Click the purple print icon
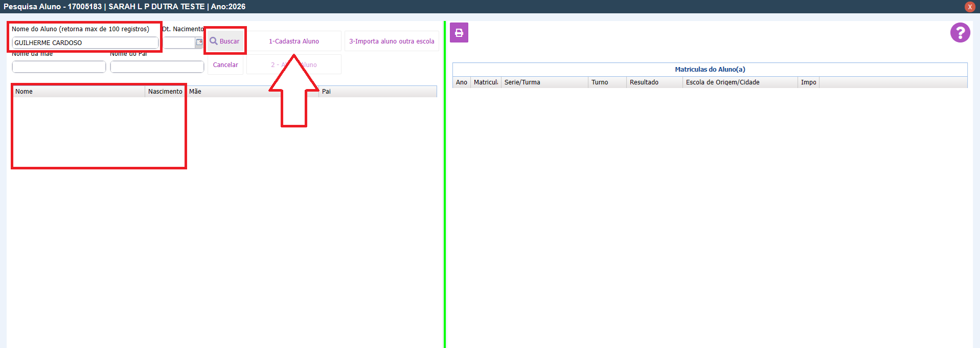980x348 pixels. coord(459,33)
